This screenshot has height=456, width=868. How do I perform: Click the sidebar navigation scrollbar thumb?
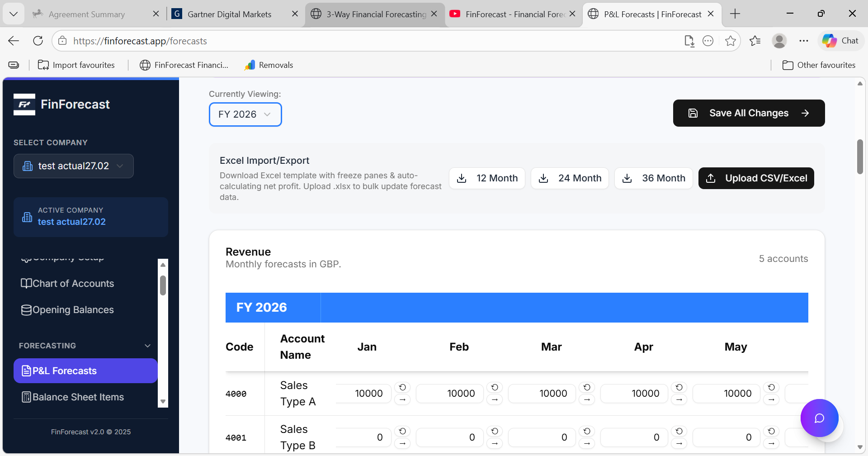(163, 285)
